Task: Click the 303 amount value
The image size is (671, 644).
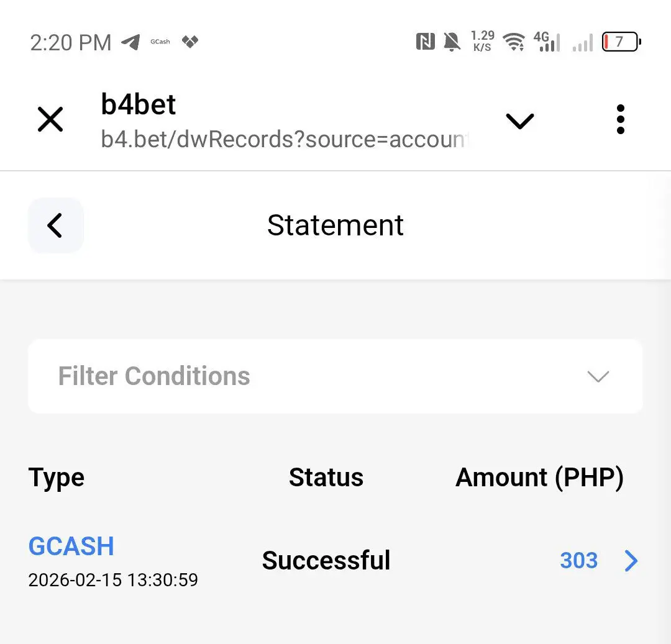Action: click(578, 560)
